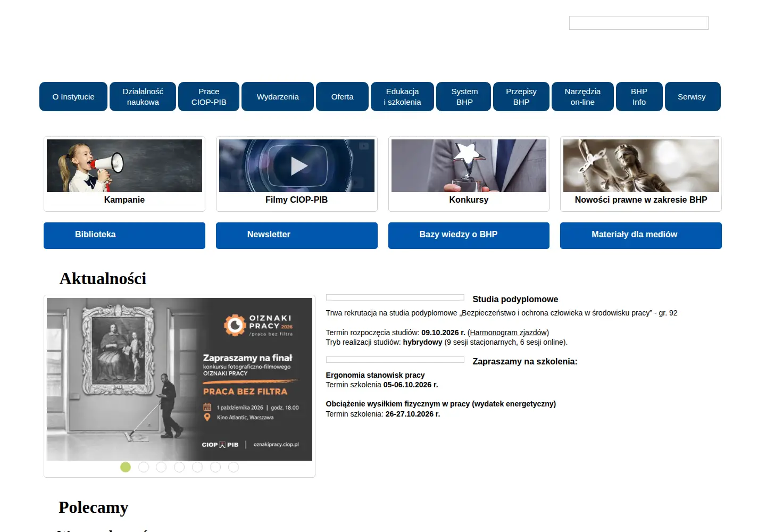Click the Konkursy caption link
This screenshot has width=766, height=532.
click(x=469, y=200)
